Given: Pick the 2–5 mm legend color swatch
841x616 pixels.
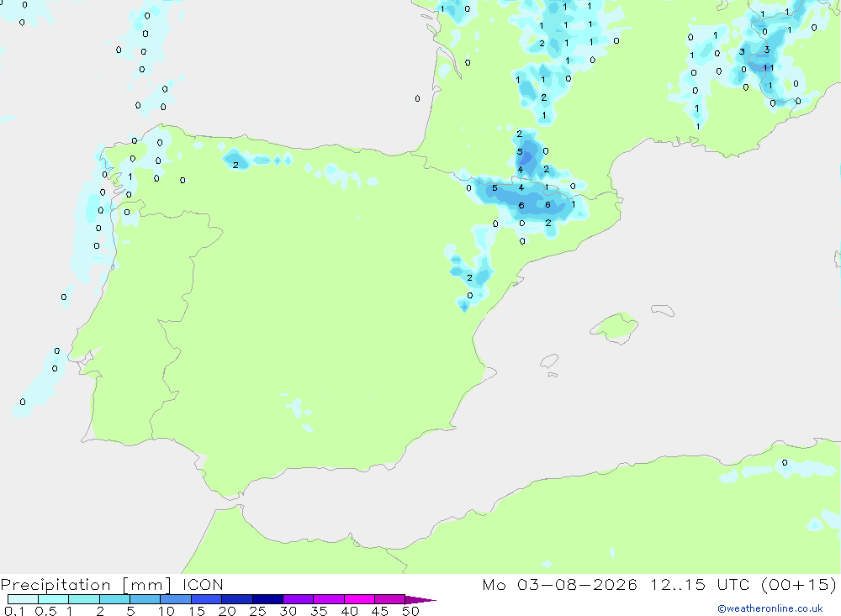Looking at the screenshot, I should 114,599.
